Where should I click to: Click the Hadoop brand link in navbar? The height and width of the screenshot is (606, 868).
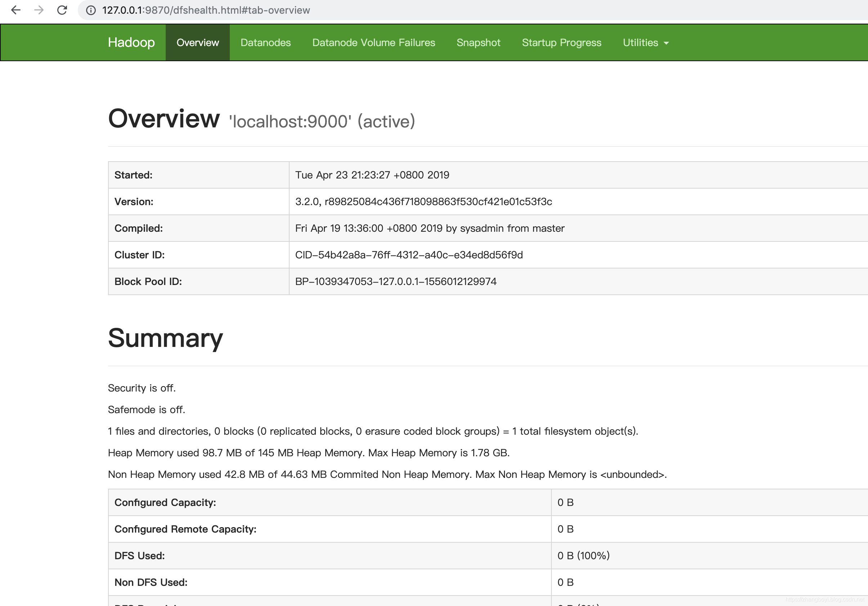coord(131,42)
